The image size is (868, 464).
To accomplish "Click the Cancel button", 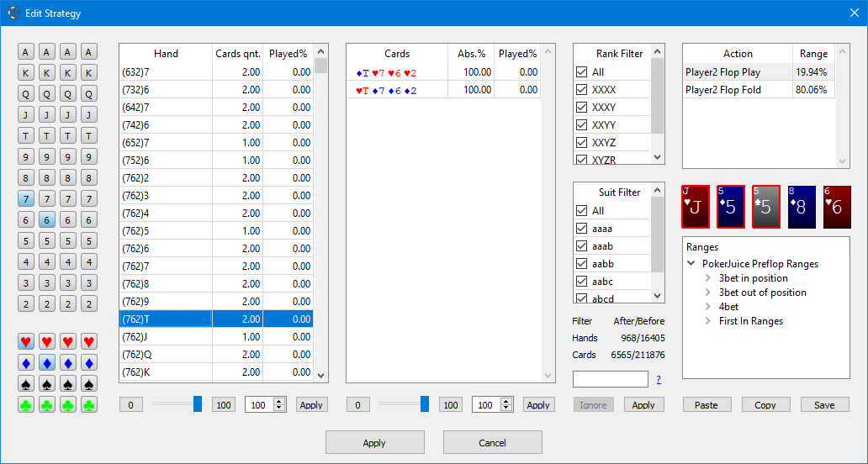I will coord(492,443).
